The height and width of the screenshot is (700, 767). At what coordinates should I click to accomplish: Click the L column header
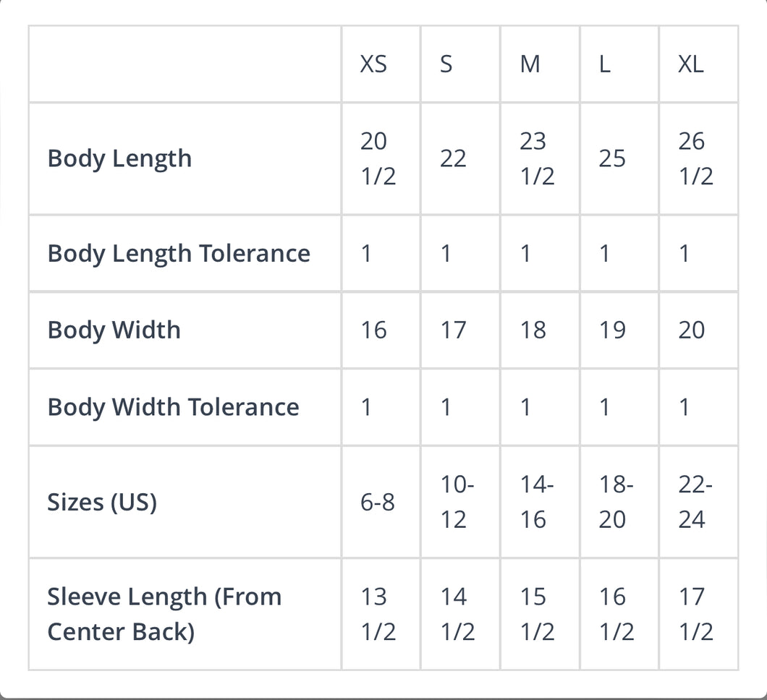(x=605, y=64)
